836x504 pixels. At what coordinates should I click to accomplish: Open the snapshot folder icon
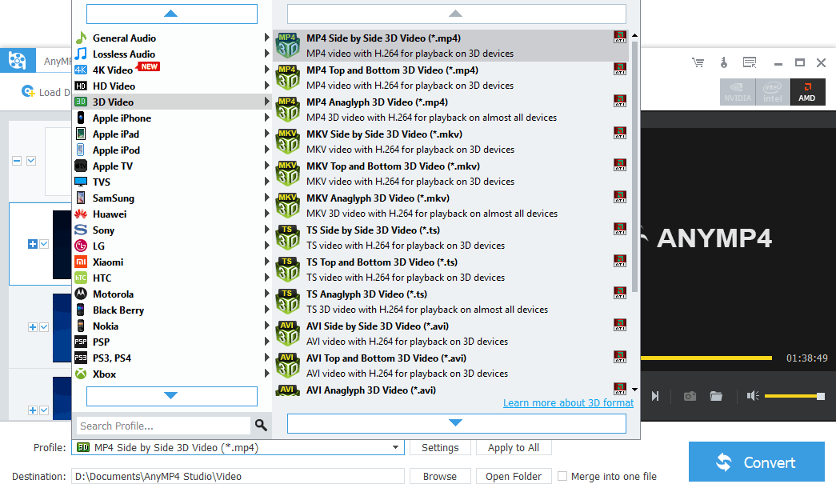point(716,396)
